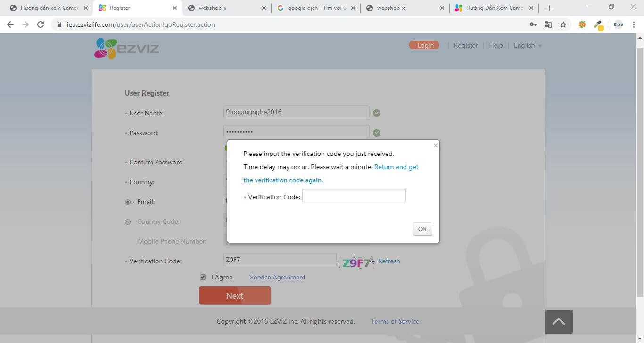This screenshot has width=644, height=343.
Task: Select the Country Code radio button
Action: coord(128,222)
